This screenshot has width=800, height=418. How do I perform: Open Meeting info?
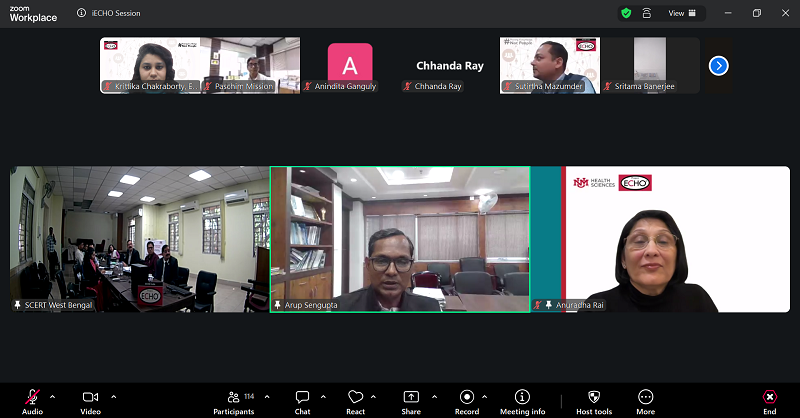pyautogui.click(x=522, y=402)
